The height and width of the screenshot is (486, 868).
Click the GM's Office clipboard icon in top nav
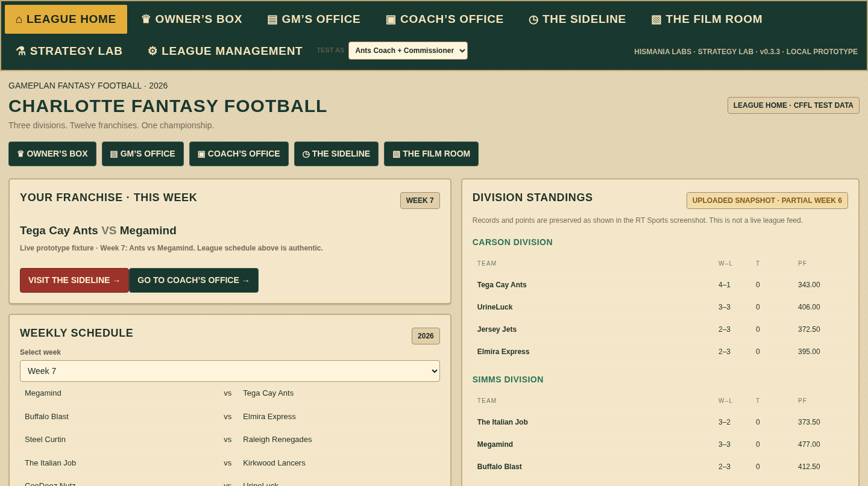272,19
